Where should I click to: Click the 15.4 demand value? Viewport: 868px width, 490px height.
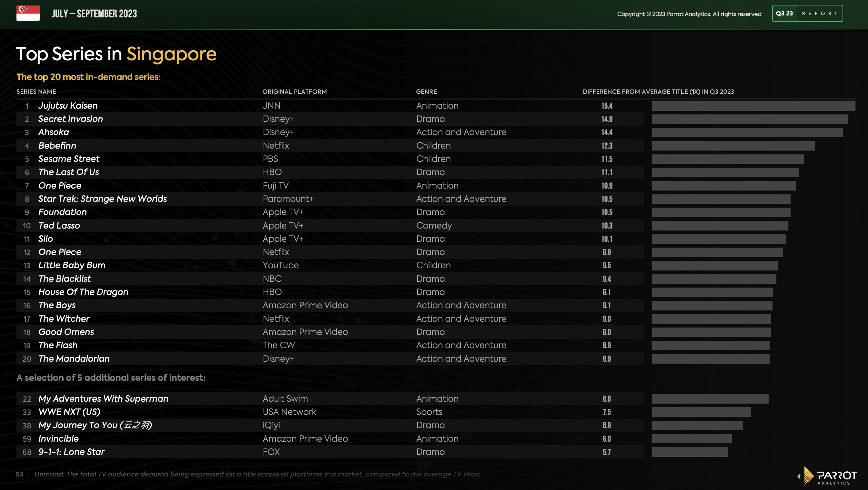(x=607, y=106)
